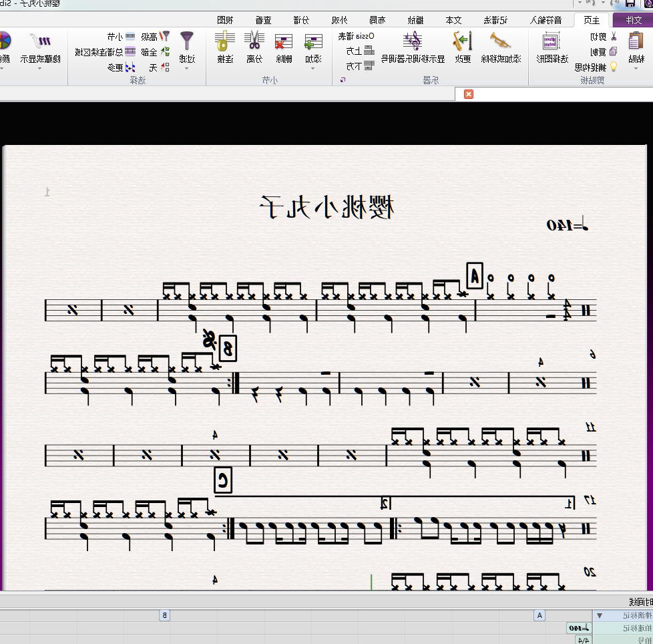Viewport: 653px width, 644px height.
Task: Click the System Passage (总谱连续区域) icon
Action: [x=130, y=51]
